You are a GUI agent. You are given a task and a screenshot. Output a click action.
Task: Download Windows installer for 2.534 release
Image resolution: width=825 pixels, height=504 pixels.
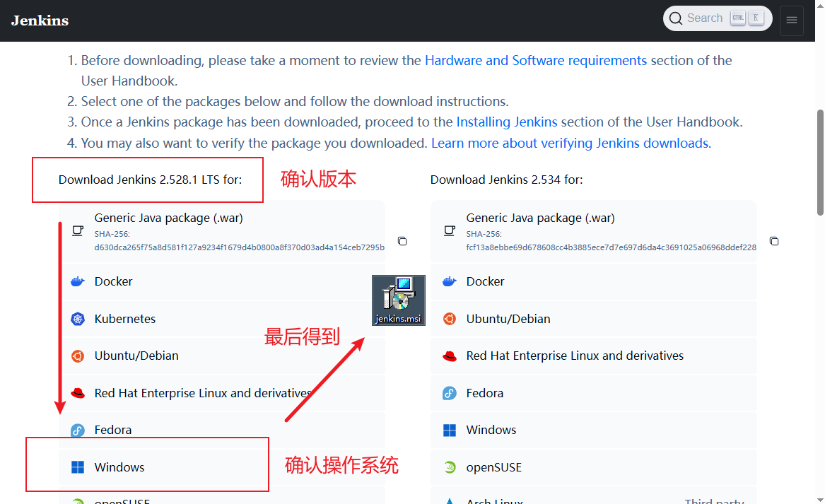coord(594,430)
